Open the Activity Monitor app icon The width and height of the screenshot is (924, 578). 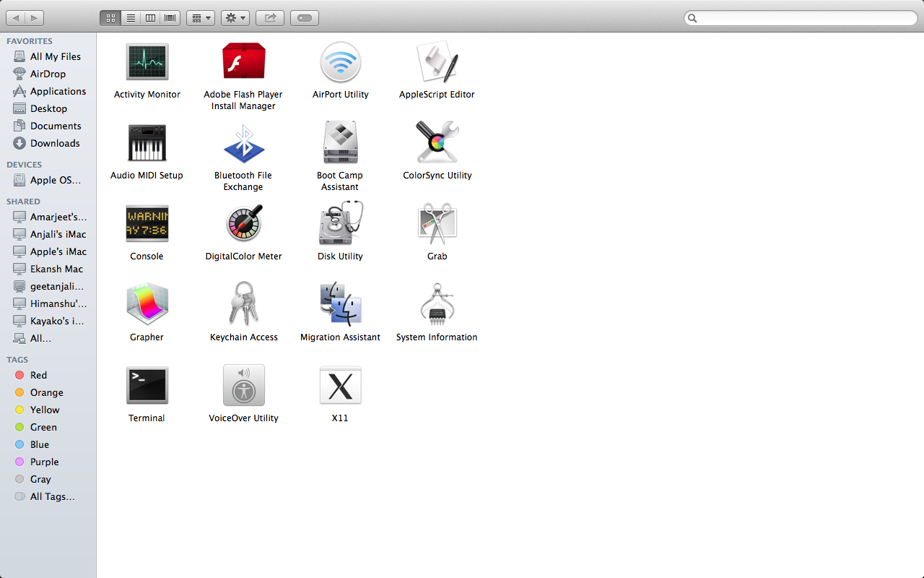point(147,61)
